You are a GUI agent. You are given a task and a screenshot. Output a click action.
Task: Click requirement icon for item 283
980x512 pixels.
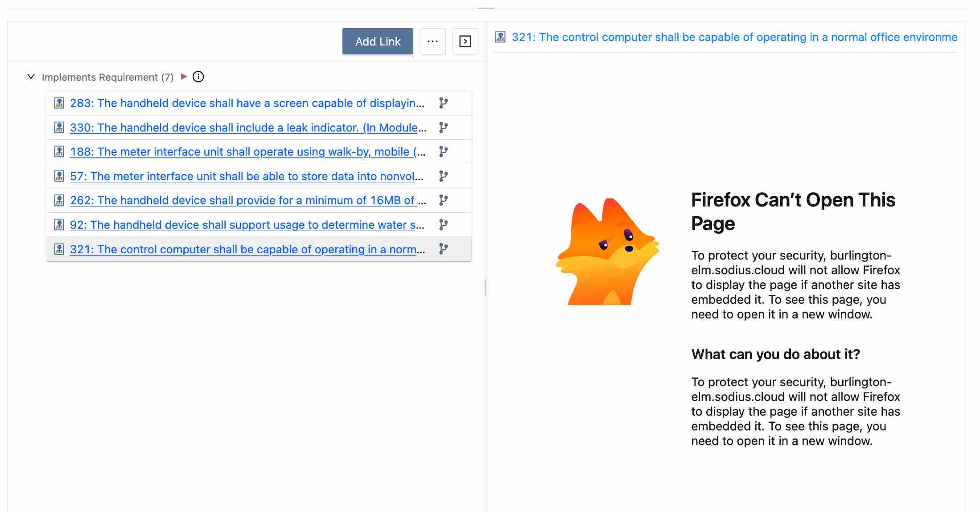click(59, 103)
